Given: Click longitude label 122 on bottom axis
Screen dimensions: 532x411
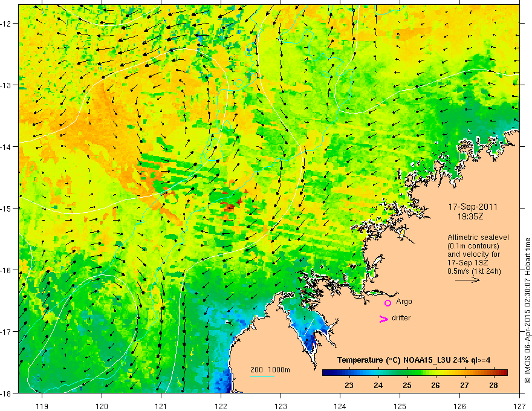Looking at the screenshot, I should (221, 406).
